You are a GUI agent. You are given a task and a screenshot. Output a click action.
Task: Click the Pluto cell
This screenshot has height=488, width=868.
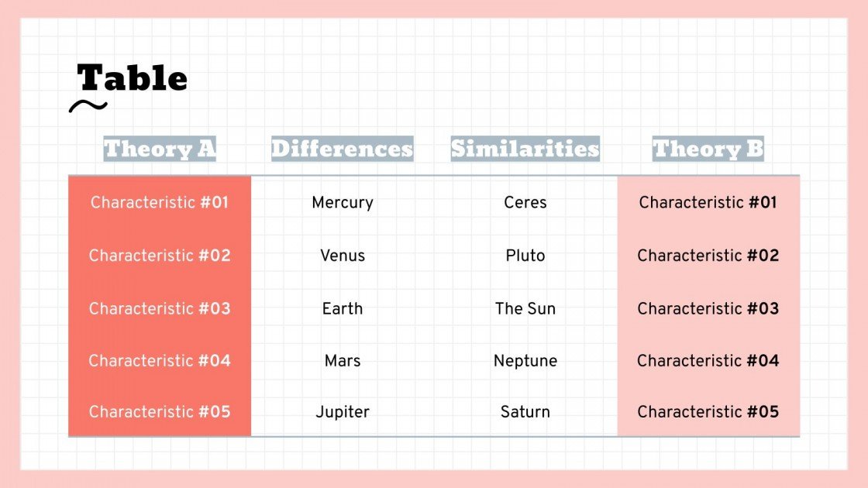[x=525, y=256]
